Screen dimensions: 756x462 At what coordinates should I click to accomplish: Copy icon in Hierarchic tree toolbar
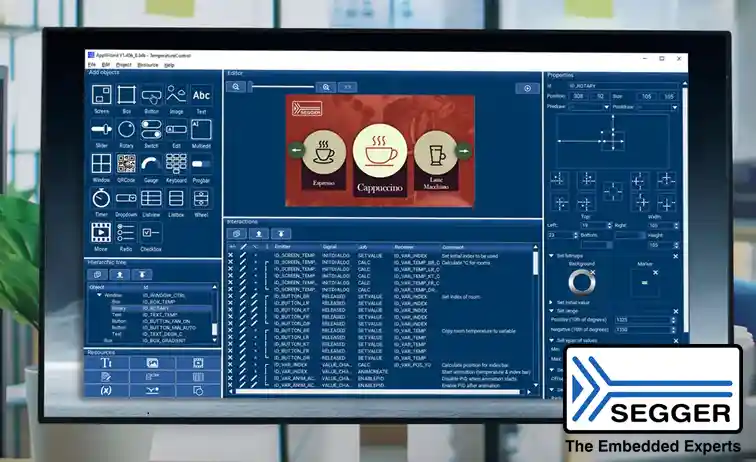pos(97,274)
